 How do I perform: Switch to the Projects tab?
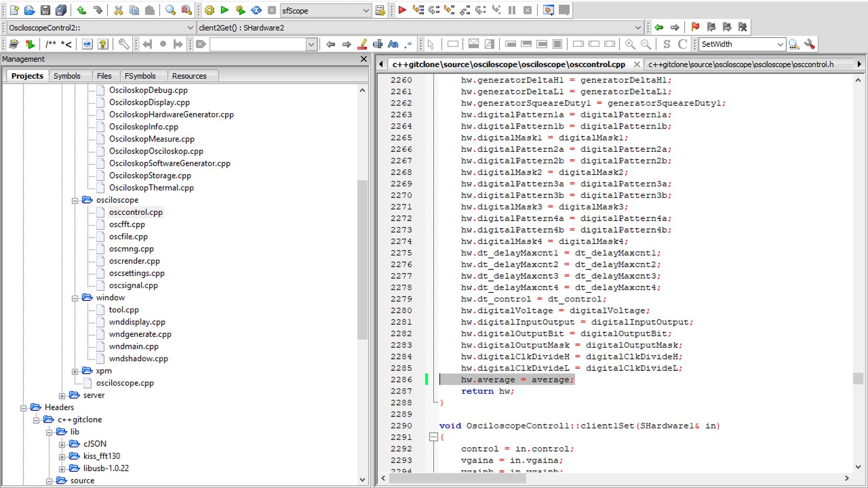(x=27, y=76)
